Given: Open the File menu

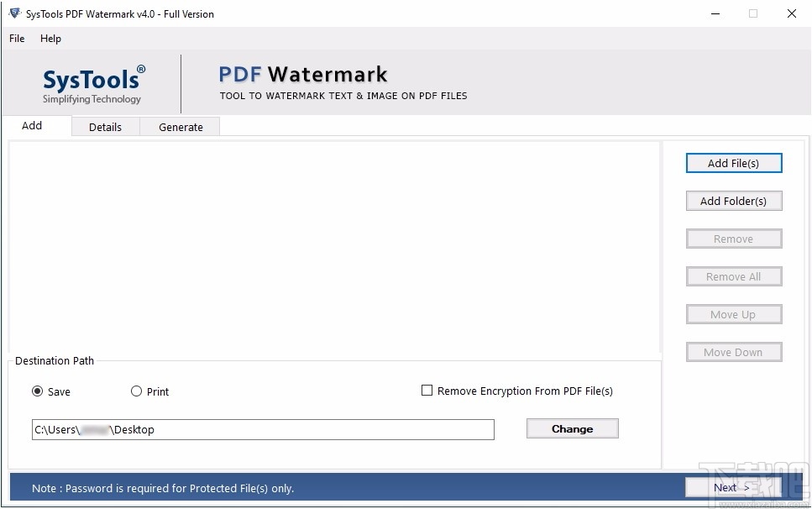Looking at the screenshot, I should click(x=16, y=38).
